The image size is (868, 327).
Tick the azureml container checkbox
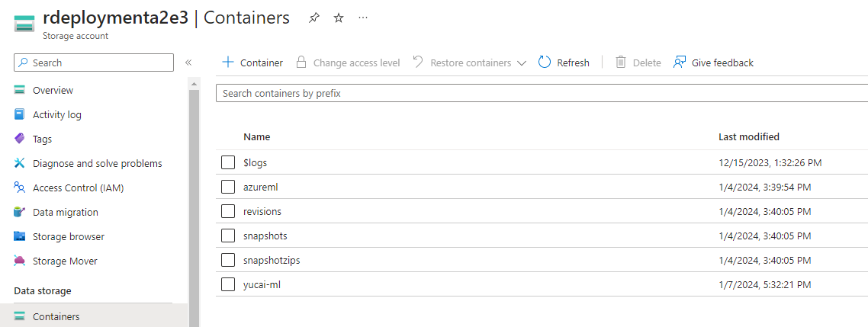coord(228,187)
